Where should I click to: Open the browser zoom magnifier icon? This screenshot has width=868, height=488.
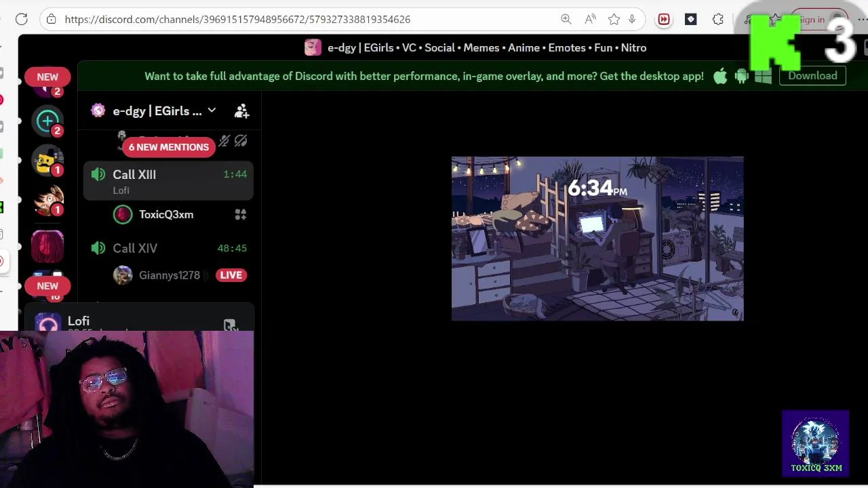(x=566, y=19)
